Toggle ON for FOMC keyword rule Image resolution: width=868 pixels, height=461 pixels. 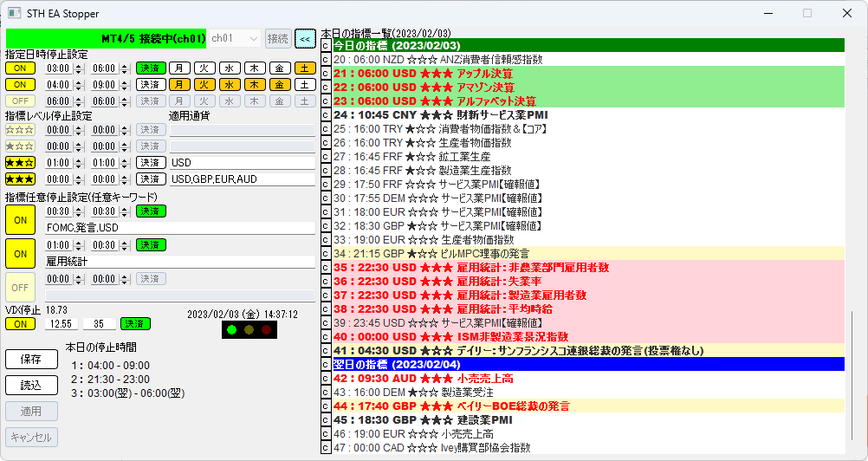coord(21,220)
